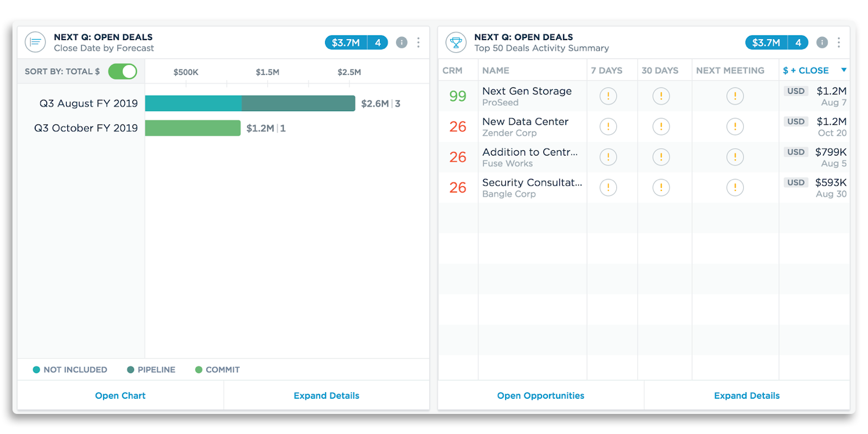Click the green Commit bar for Q3 October

point(193,128)
